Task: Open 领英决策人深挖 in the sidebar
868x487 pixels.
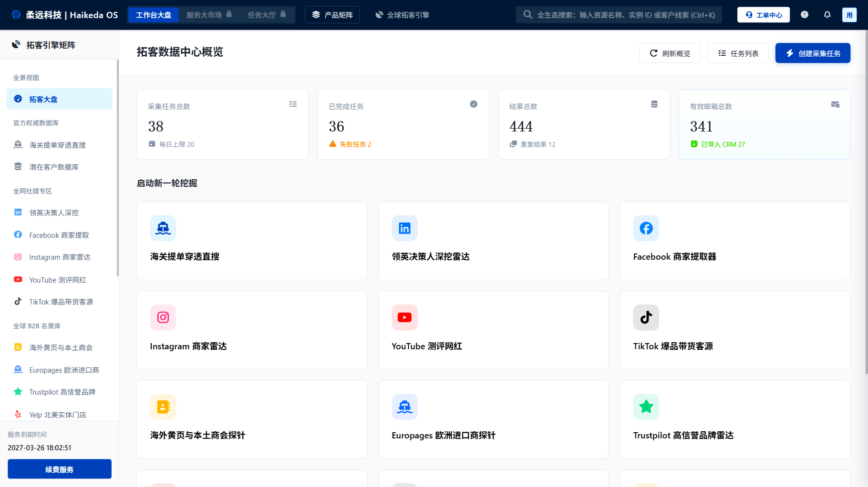Action: (60, 213)
